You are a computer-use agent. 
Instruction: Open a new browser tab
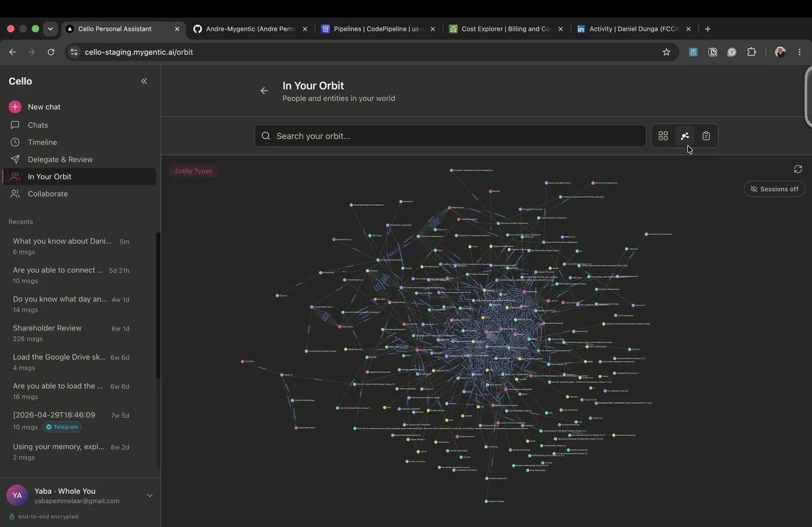coord(708,29)
